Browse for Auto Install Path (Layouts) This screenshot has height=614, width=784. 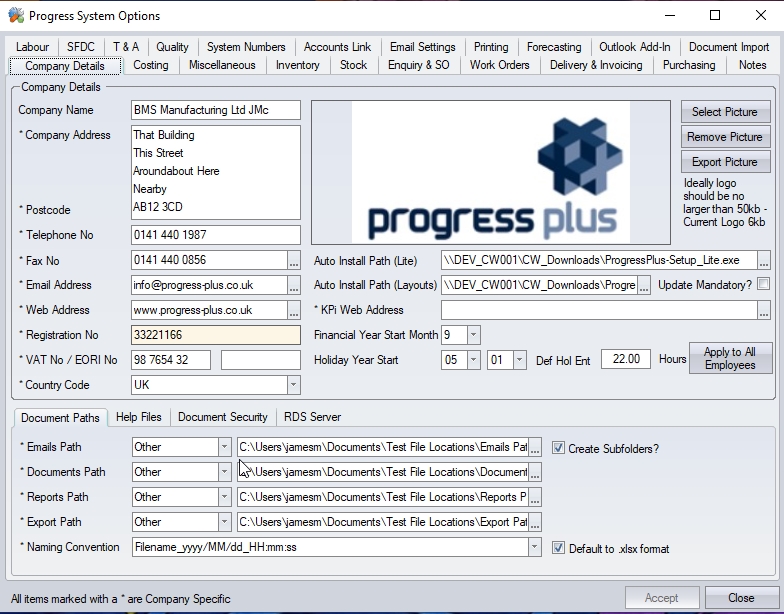644,286
